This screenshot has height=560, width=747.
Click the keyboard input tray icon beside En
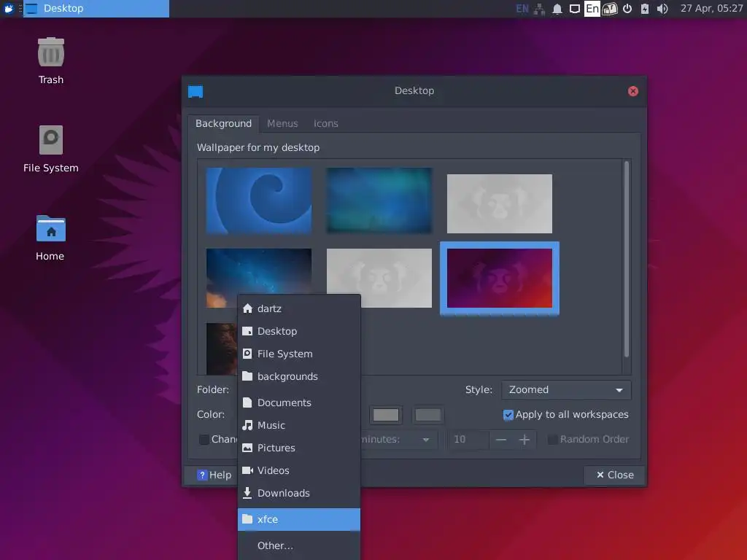[610, 9]
